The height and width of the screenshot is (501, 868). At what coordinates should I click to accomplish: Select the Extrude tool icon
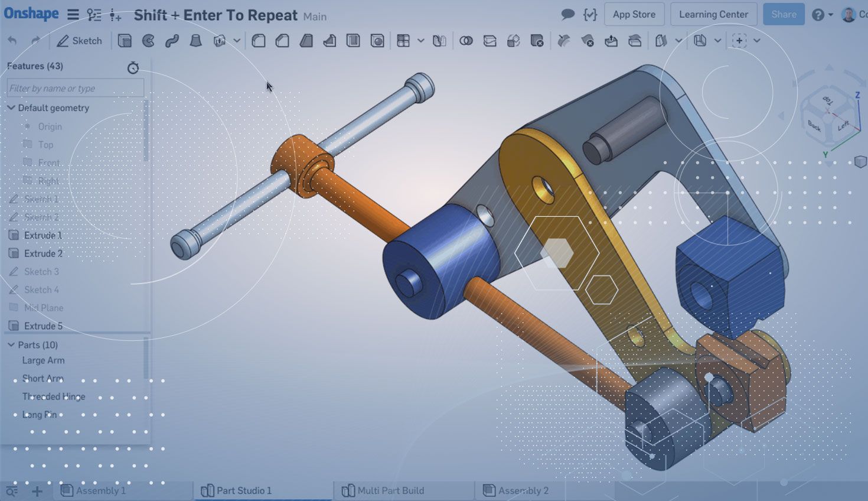click(x=125, y=41)
